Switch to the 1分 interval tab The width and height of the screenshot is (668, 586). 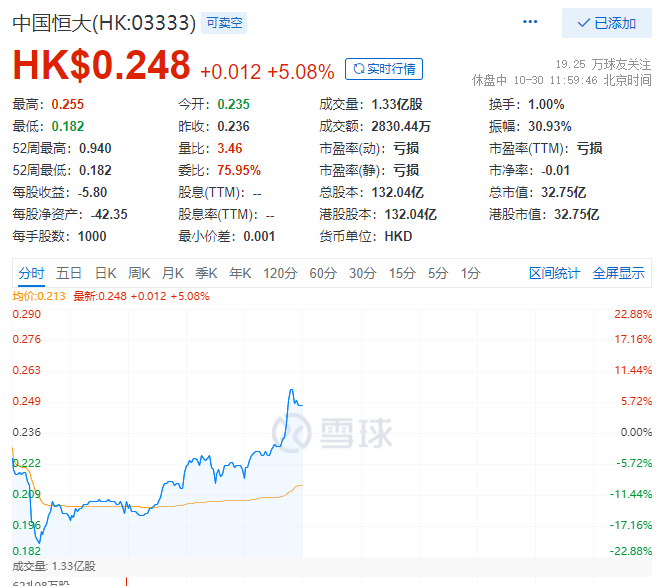(470, 273)
